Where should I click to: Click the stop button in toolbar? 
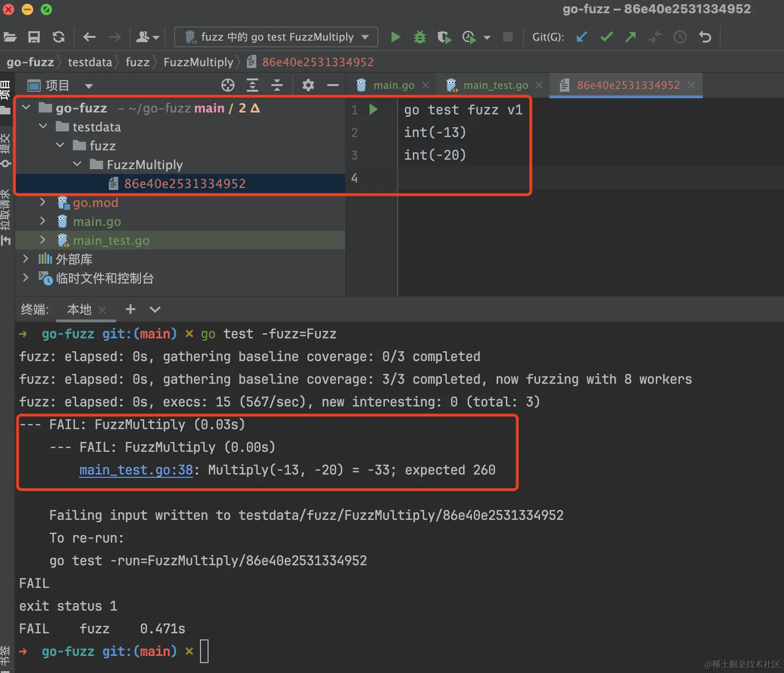(x=508, y=37)
